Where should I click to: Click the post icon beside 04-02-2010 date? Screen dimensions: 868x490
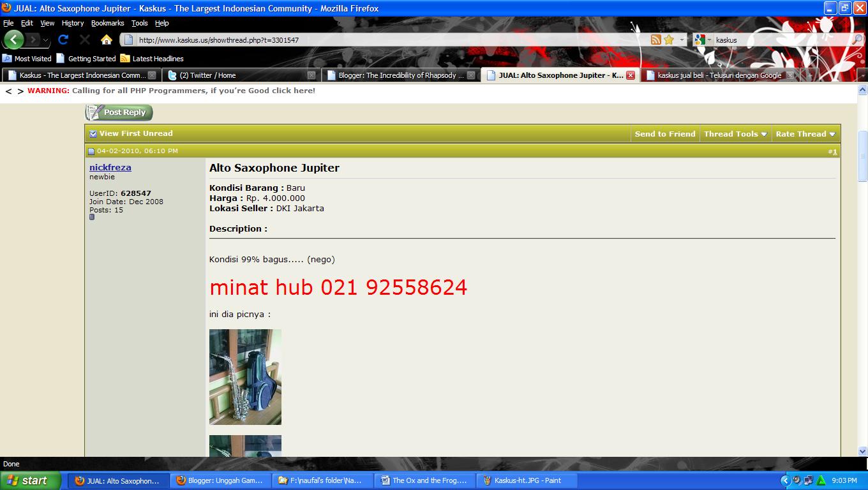point(91,151)
